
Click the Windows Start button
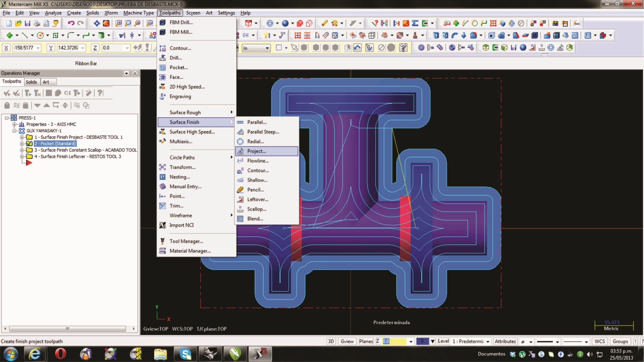pyautogui.click(x=10, y=354)
